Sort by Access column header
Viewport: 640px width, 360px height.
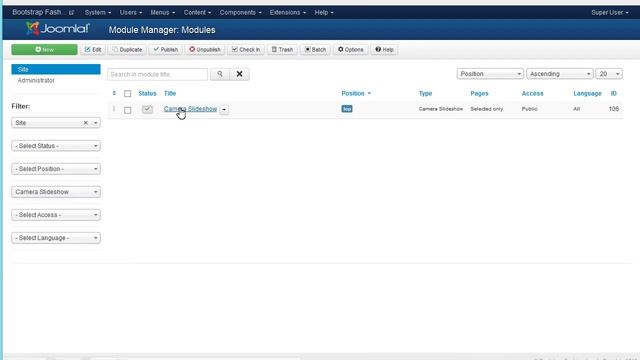click(532, 93)
